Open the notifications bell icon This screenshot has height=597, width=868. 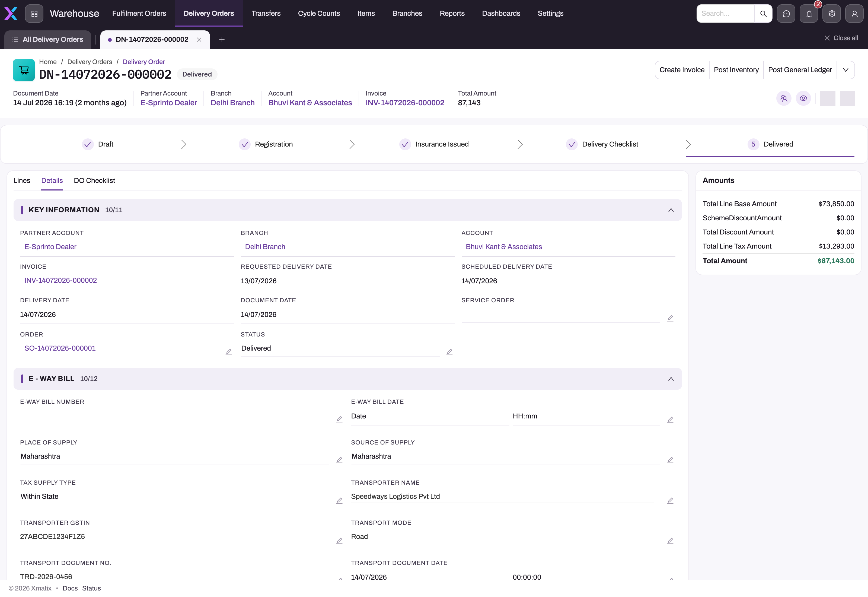(x=809, y=14)
